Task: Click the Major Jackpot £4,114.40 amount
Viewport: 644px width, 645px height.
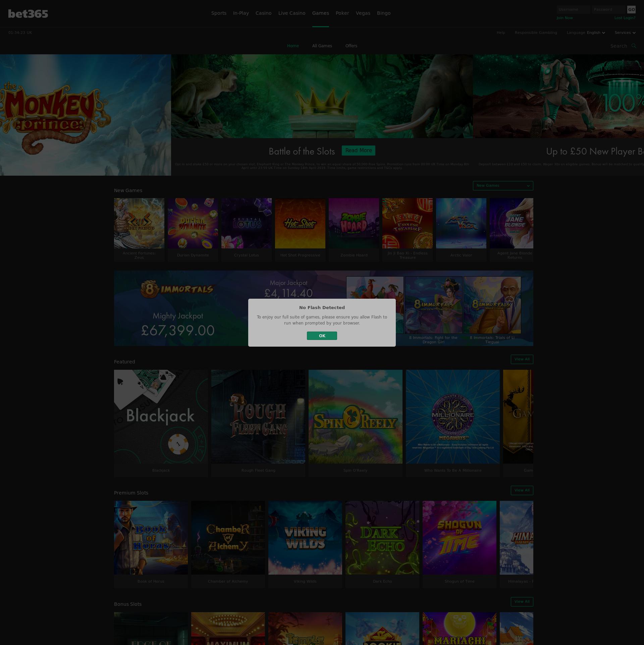Action: pyautogui.click(x=288, y=293)
